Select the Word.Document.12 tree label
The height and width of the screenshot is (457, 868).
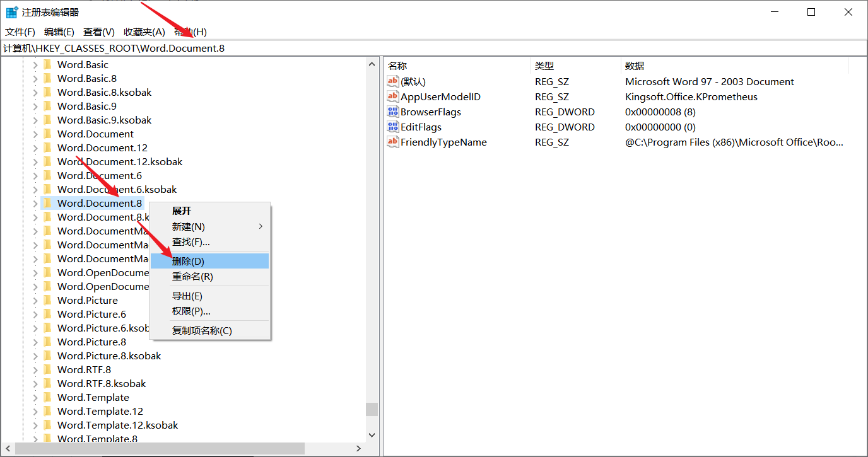click(x=102, y=148)
